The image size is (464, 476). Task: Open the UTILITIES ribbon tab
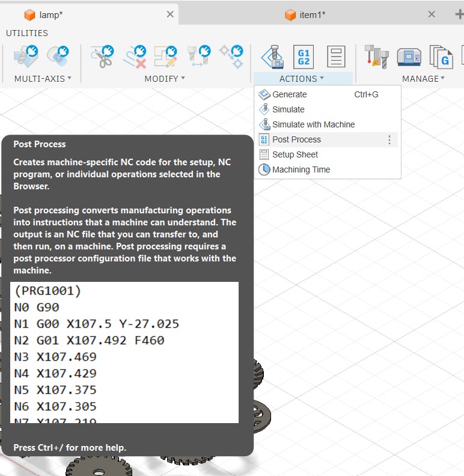(x=26, y=33)
